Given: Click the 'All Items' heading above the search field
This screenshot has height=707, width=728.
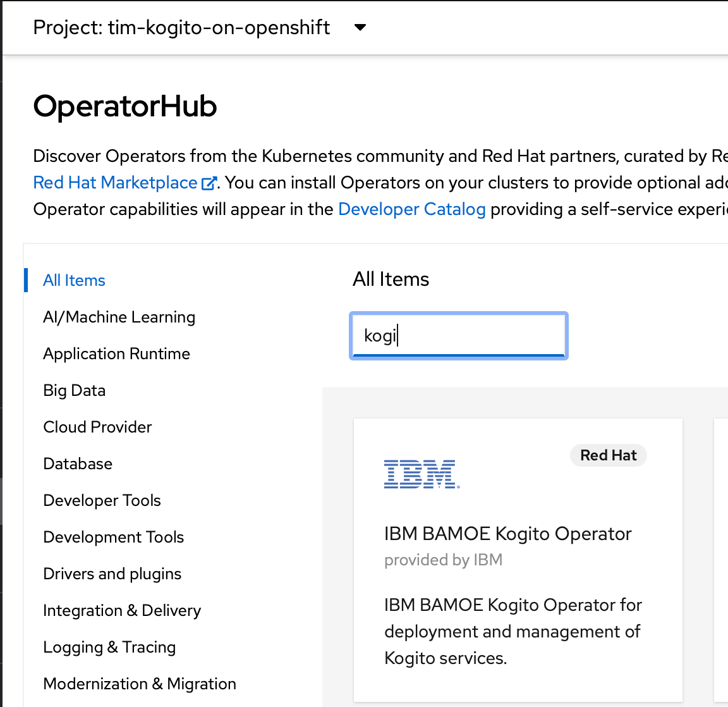Looking at the screenshot, I should 391,279.
